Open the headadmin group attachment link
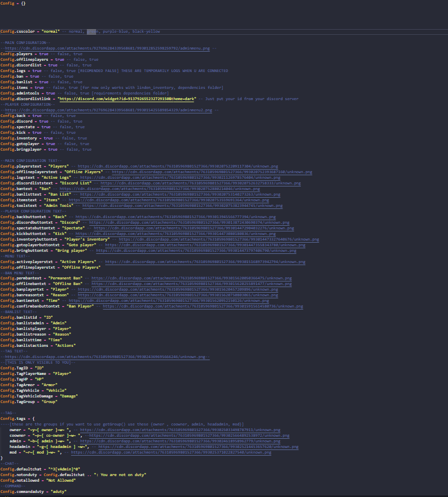The height and width of the screenshot is (497, 448). coord(225,446)
